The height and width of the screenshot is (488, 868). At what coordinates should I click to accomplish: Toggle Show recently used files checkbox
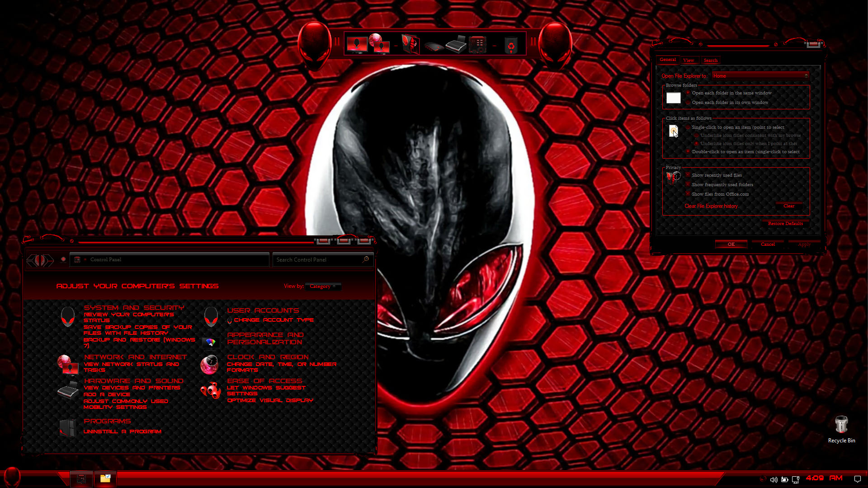pos(688,175)
